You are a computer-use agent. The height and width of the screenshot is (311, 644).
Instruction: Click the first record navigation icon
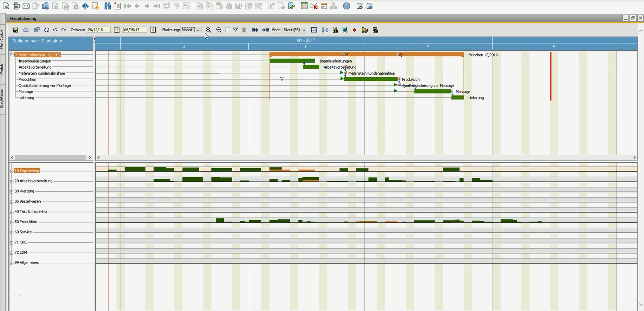(128, 6)
